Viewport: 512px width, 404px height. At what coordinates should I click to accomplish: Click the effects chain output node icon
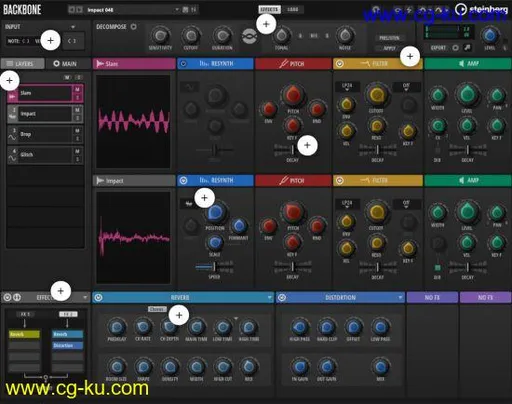pyautogui.click(x=46, y=378)
